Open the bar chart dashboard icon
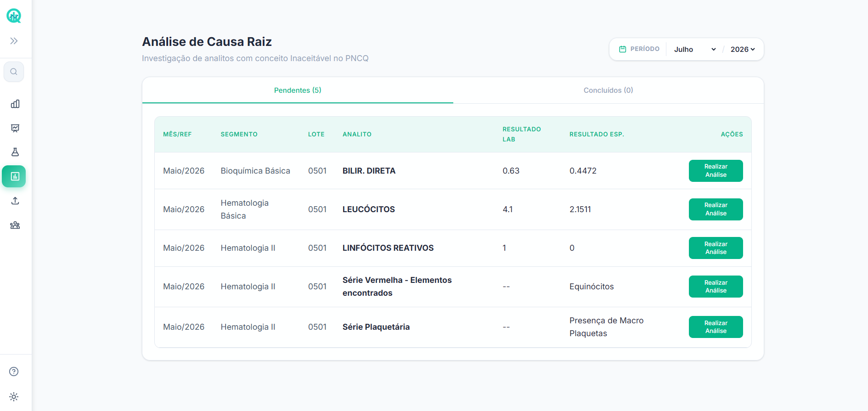The height and width of the screenshot is (411, 868). pos(15,104)
